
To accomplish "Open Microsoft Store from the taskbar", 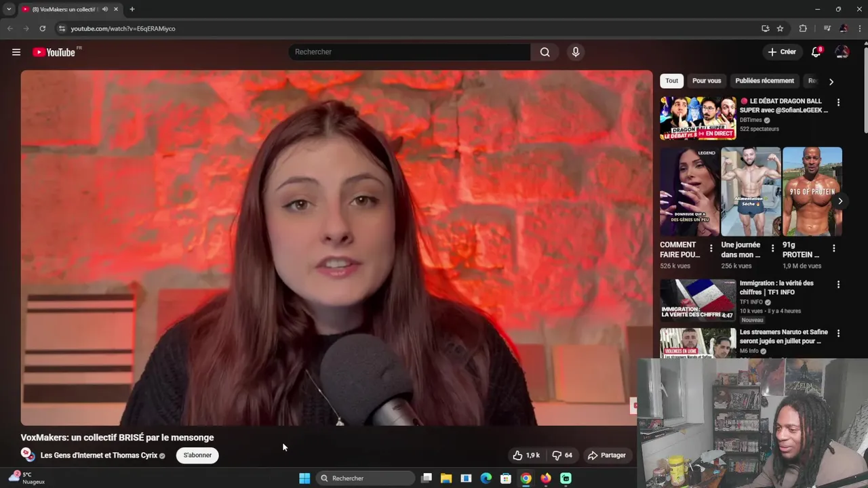I will (x=506, y=479).
